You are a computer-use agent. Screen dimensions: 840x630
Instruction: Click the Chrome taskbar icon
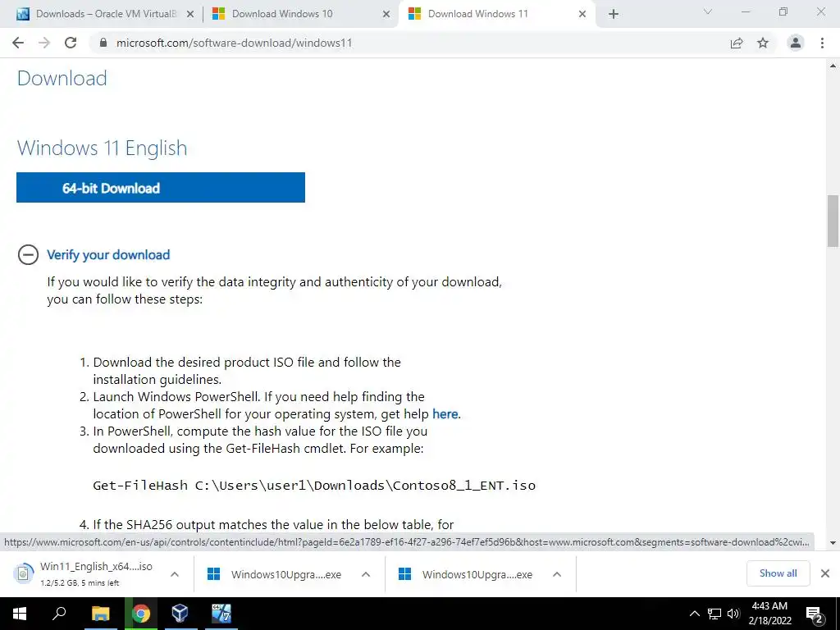point(141,614)
